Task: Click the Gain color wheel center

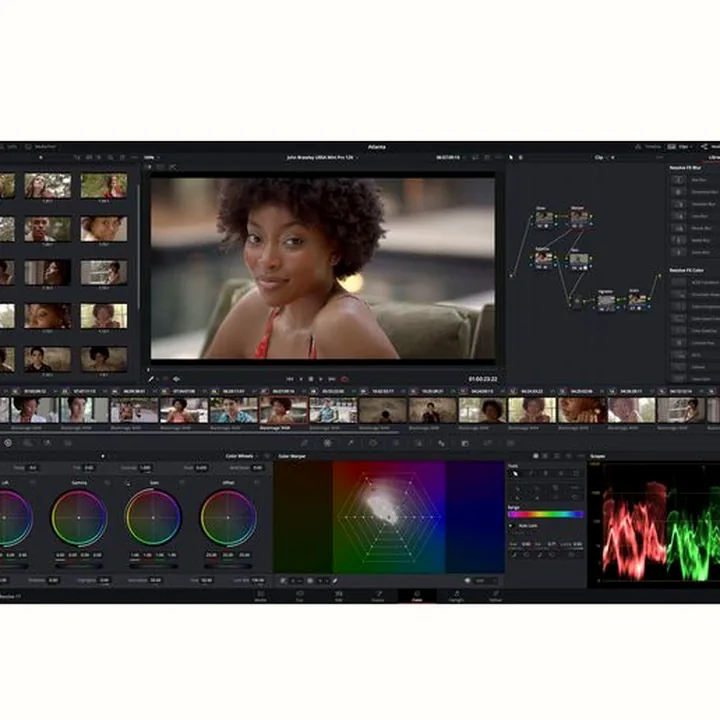Action: [x=153, y=518]
